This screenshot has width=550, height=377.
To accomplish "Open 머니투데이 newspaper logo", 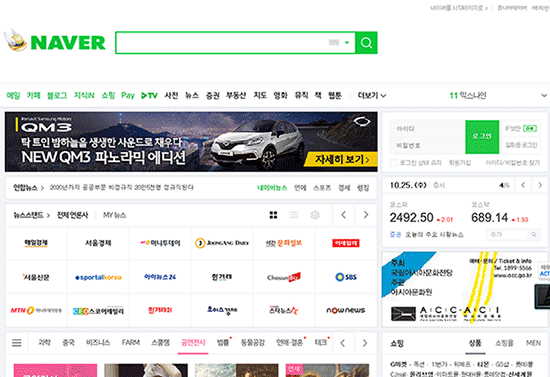I will (x=160, y=243).
